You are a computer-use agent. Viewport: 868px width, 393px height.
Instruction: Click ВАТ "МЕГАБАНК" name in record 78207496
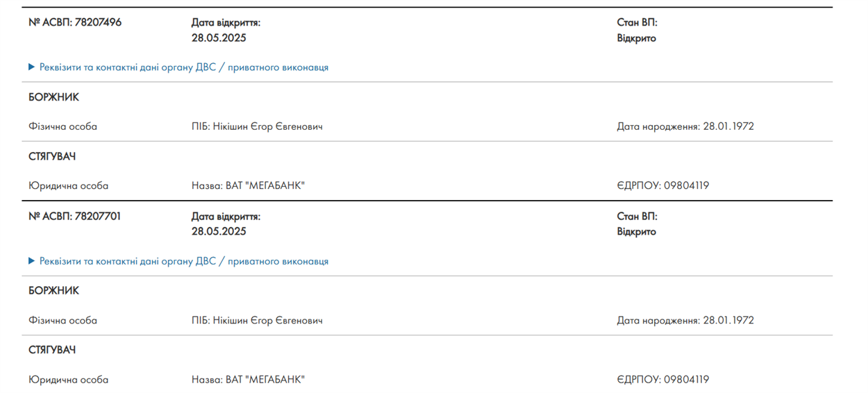click(x=265, y=185)
